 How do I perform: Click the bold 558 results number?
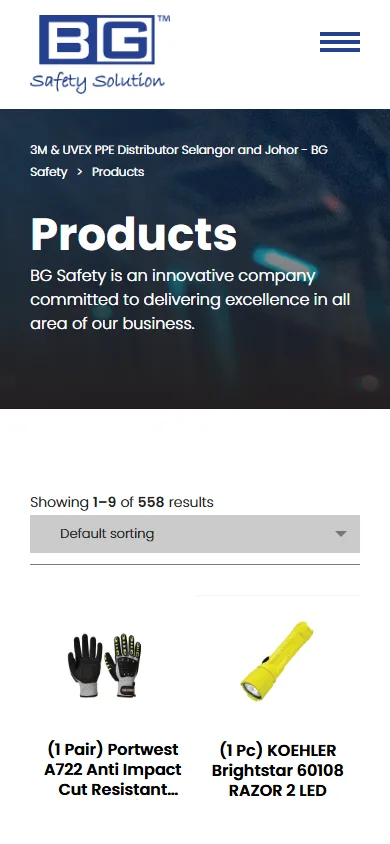pos(151,502)
